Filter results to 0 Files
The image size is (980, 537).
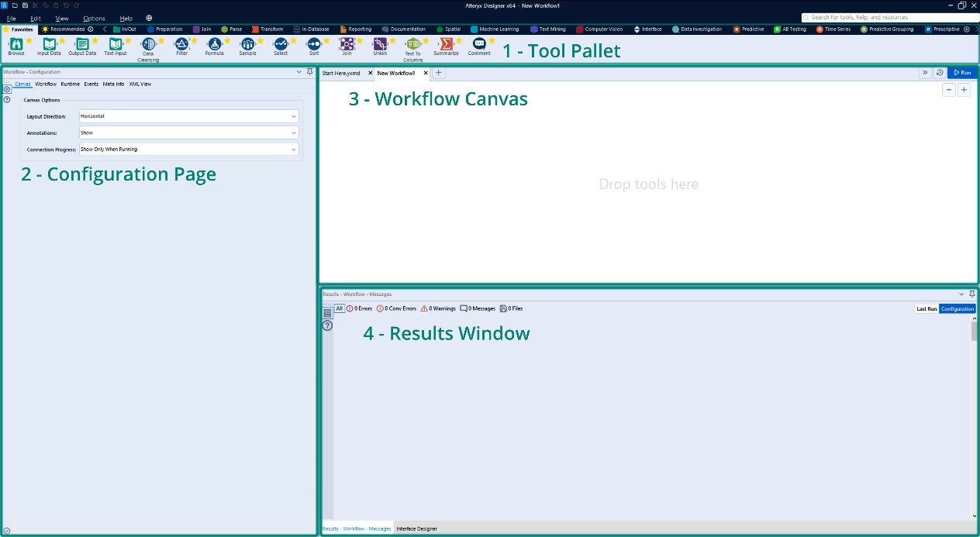[511, 308]
